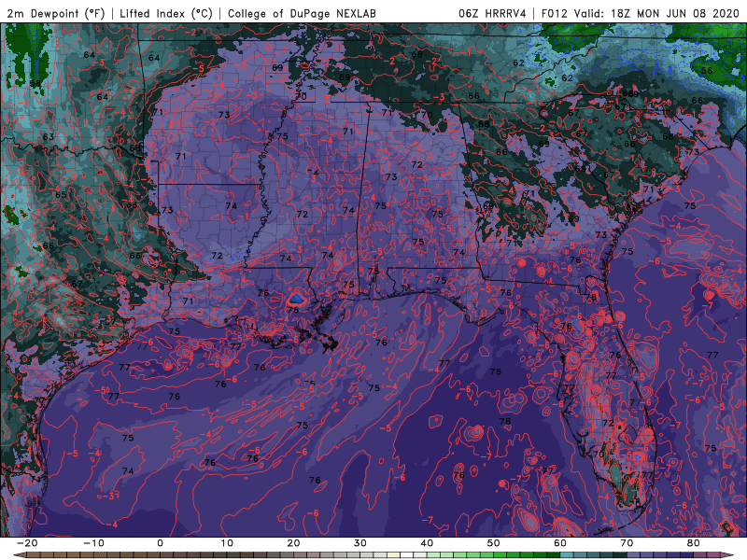Click the right arrow end of the color bar
747x560 pixels.
[728, 555]
